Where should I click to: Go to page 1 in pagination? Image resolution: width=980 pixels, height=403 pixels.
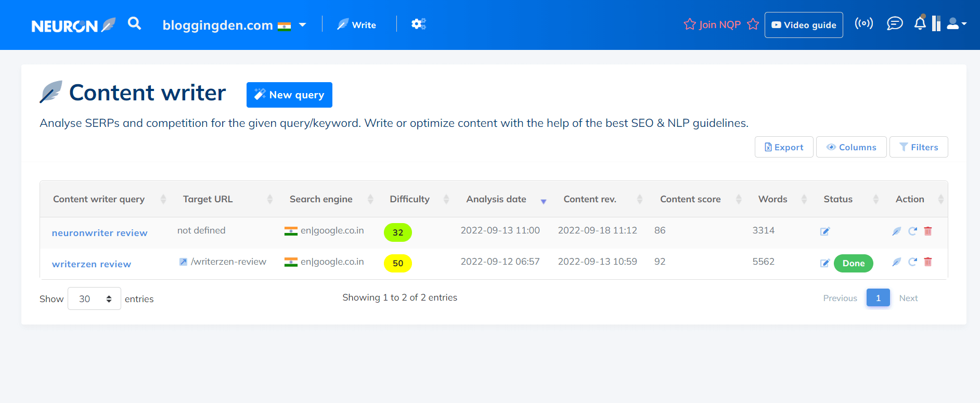(878, 298)
